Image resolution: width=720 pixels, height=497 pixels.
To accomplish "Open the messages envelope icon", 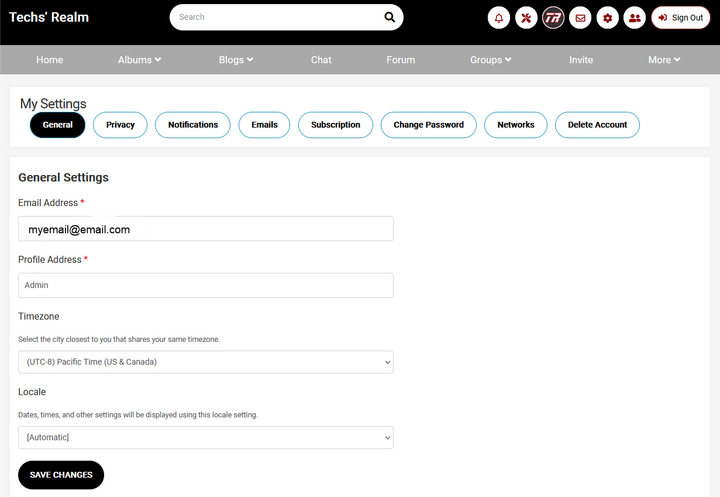I will [x=580, y=18].
